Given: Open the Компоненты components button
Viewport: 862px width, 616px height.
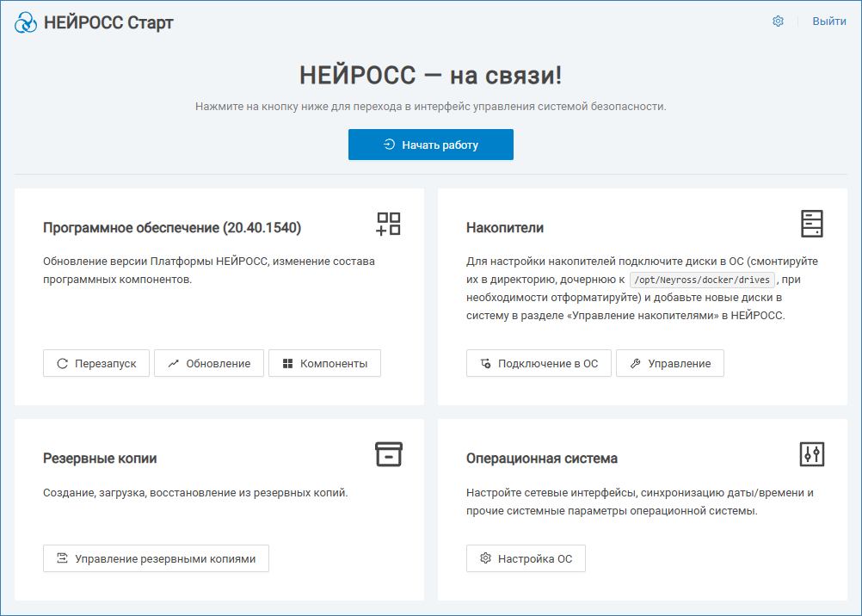Looking at the screenshot, I should (324, 363).
